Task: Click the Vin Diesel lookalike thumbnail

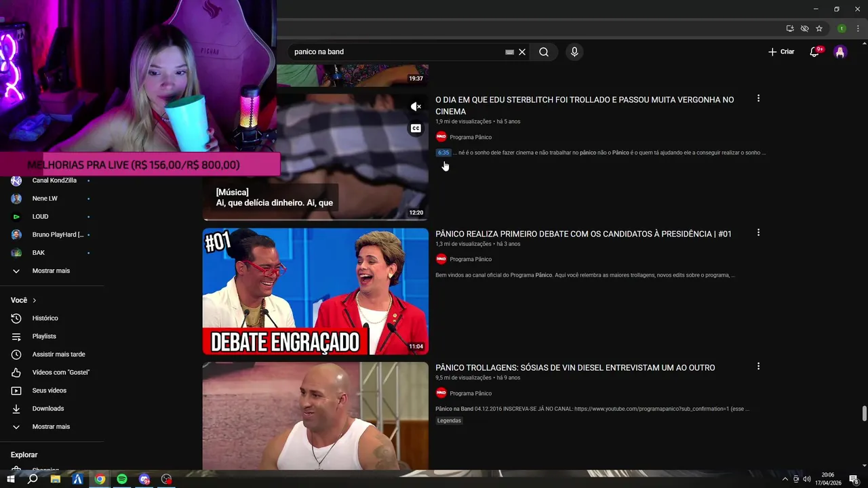Action: point(315,415)
